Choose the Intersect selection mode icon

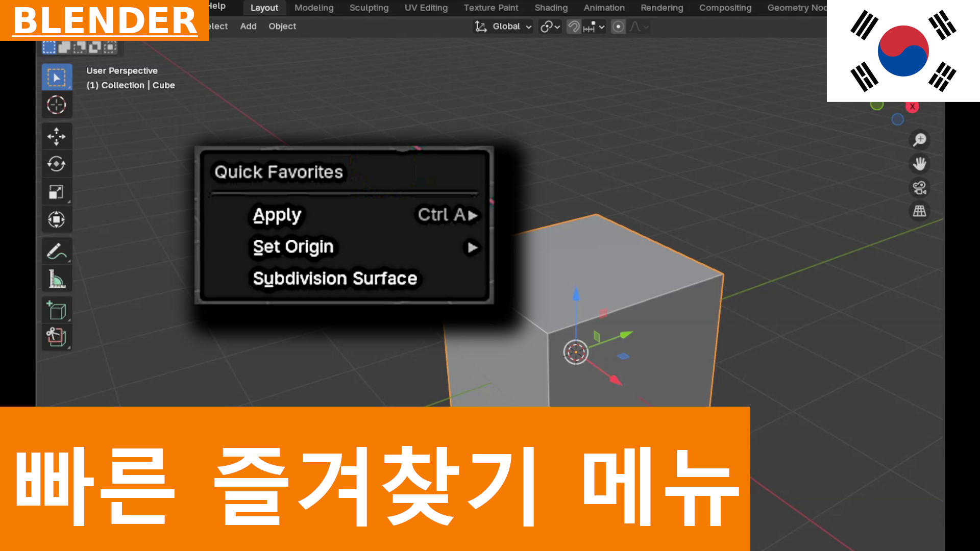click(110, 47)
